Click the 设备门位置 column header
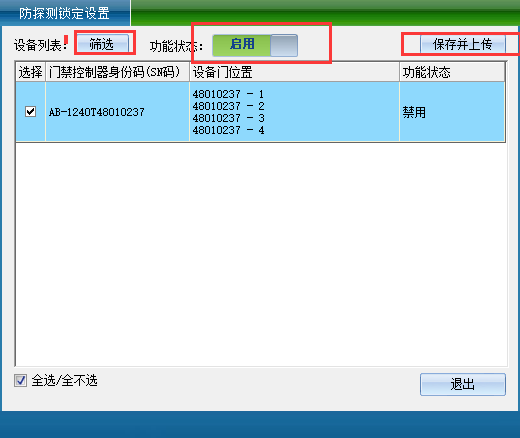 294,72
